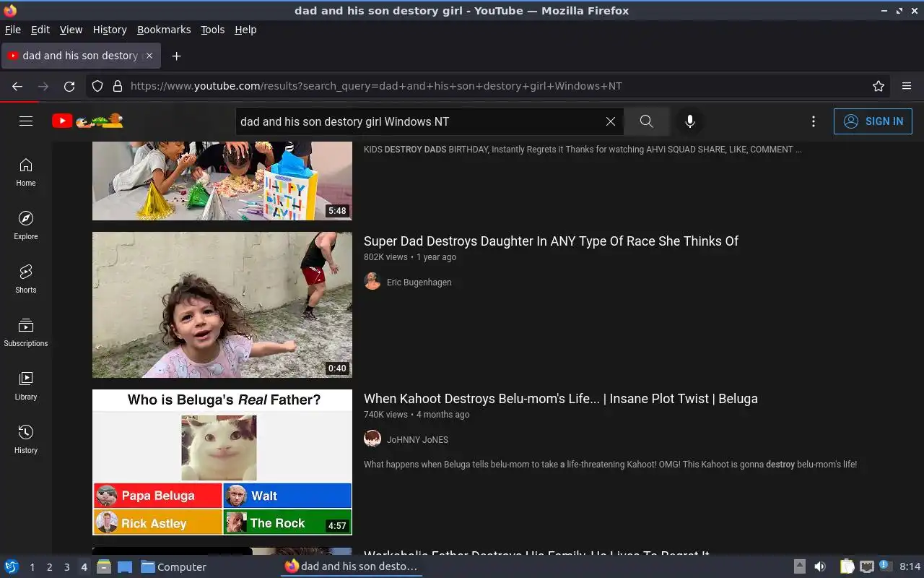The height and width of the screenshot is (578, 924).
Task: Open the Bookmarks menu
Action: pos(164,30)
